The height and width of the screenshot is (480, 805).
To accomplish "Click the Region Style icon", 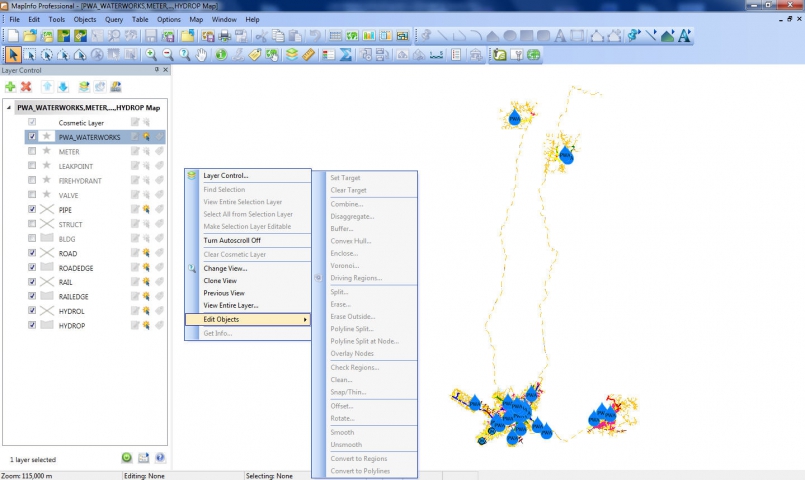I will click(667, 35).
